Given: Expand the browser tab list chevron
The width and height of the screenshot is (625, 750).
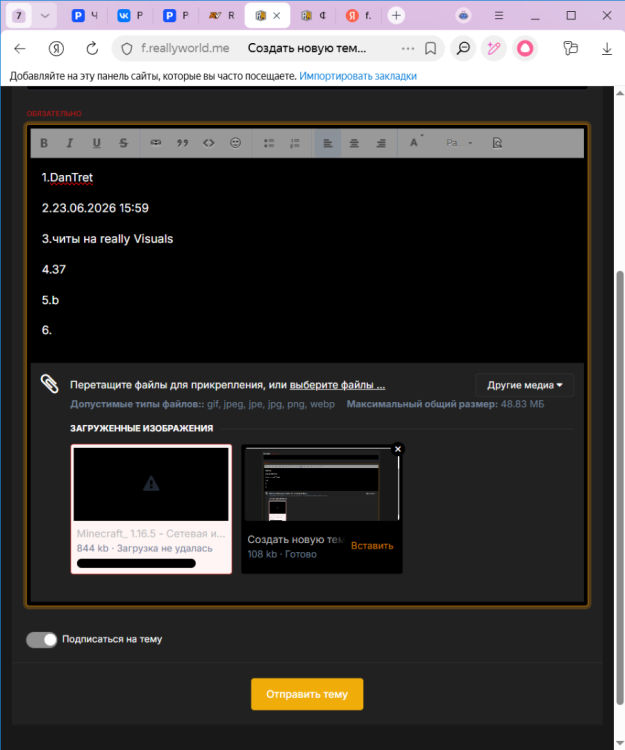Looking at the screenshot, I should tap(45, 16).
